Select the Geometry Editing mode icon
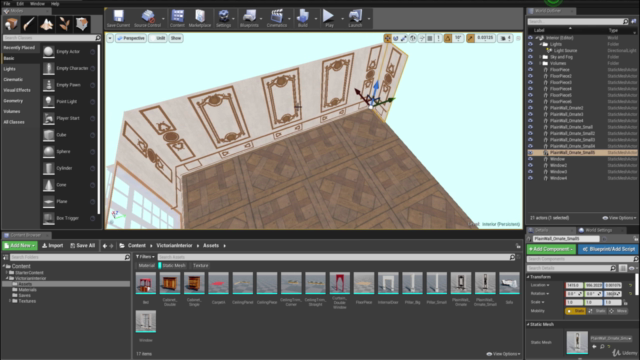 [82, 24]
